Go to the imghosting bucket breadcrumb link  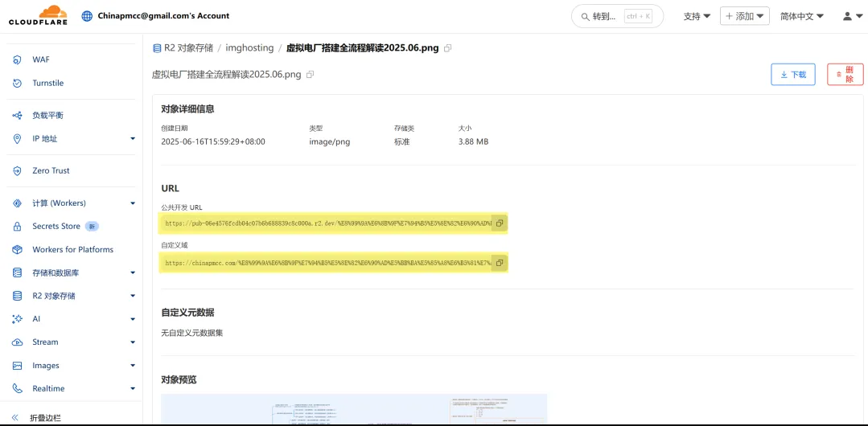click(x=249, y=48)
